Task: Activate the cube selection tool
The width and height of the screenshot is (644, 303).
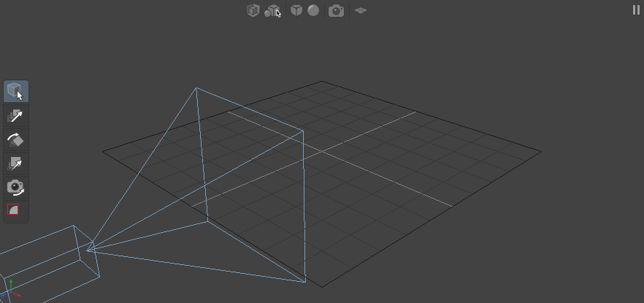Action: (15, 91)
